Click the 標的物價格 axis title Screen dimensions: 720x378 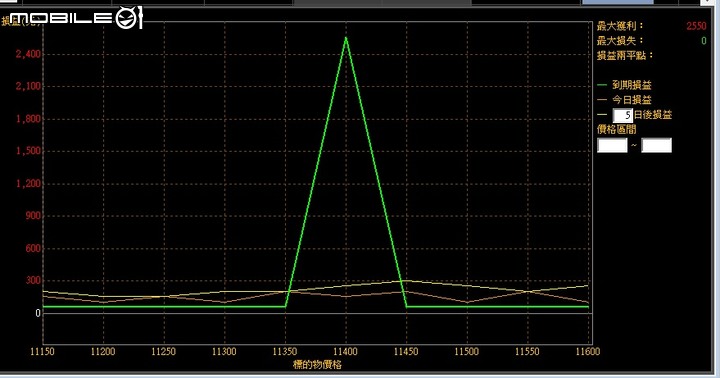point(317,365)
